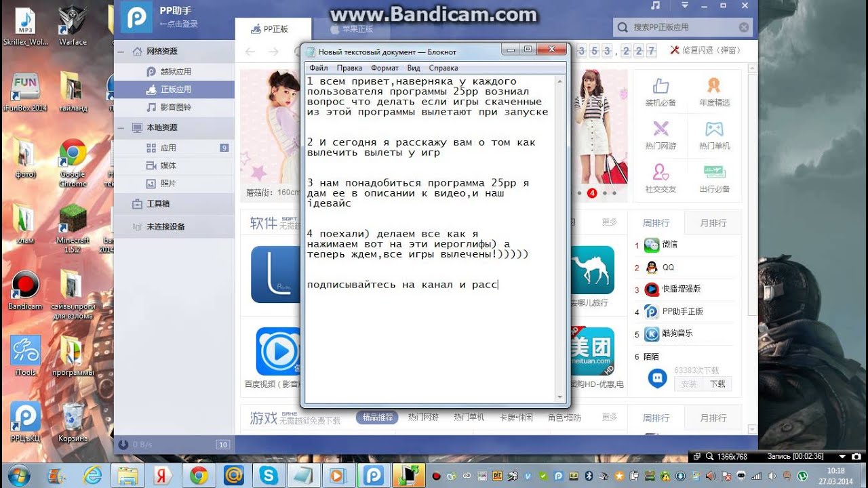Go forward with the right arrow button

click(x=273, y=52)
